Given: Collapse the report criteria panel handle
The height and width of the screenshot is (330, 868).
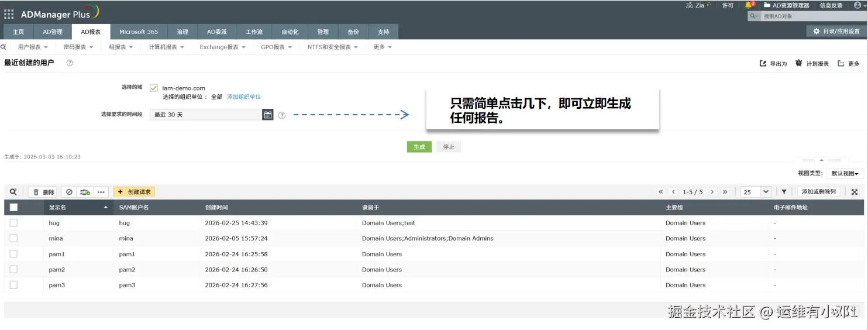Looking at the screenshot, I should click(821, 160).
